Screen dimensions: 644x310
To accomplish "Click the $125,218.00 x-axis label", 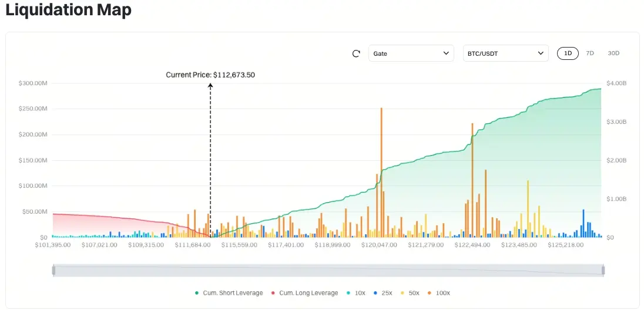I will point(565,245).
